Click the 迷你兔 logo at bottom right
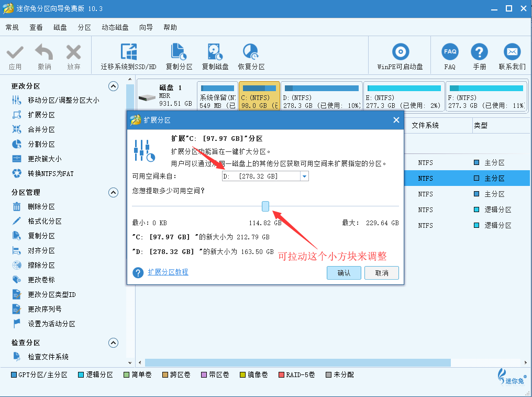The image size is (532, 397). tap(512, 377)
